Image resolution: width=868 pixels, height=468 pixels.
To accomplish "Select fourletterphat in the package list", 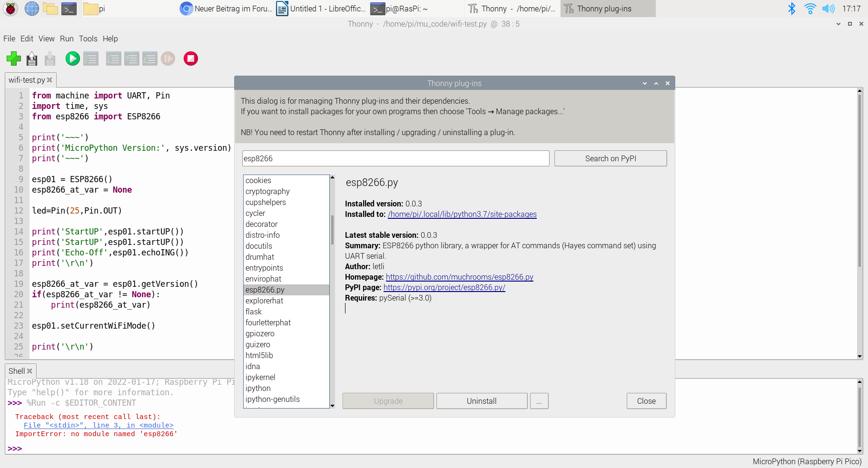I will 286,322.
